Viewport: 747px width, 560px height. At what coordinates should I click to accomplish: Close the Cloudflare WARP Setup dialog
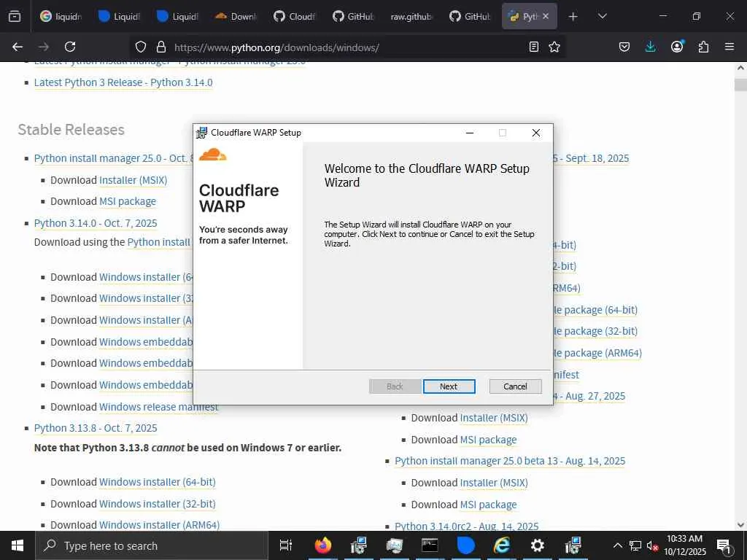click(536, 133)
